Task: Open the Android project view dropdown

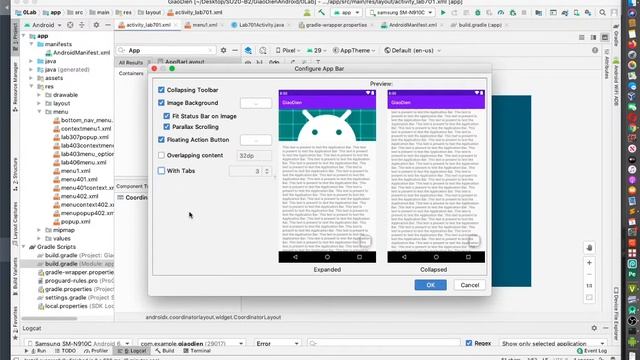Action: pos(43,25)
